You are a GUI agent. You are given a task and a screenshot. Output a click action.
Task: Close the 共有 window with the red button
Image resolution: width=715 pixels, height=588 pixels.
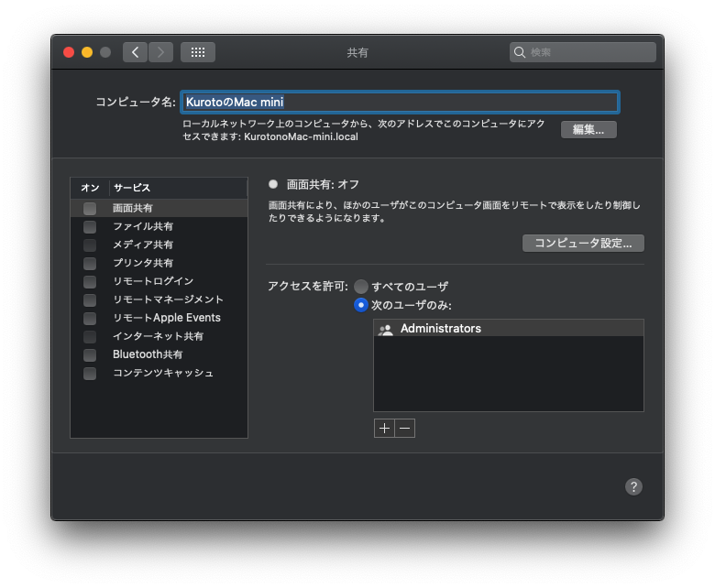[x=69, y=52]
